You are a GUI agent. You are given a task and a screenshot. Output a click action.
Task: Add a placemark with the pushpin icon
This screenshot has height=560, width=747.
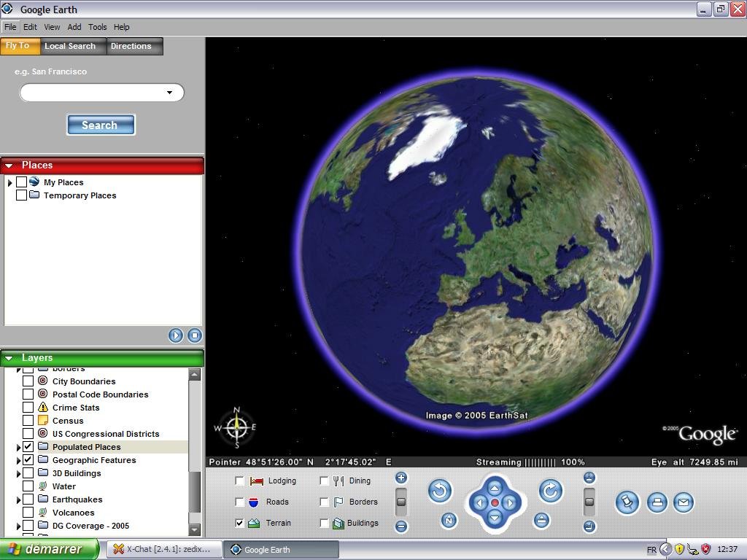click(x=627, y=502)
